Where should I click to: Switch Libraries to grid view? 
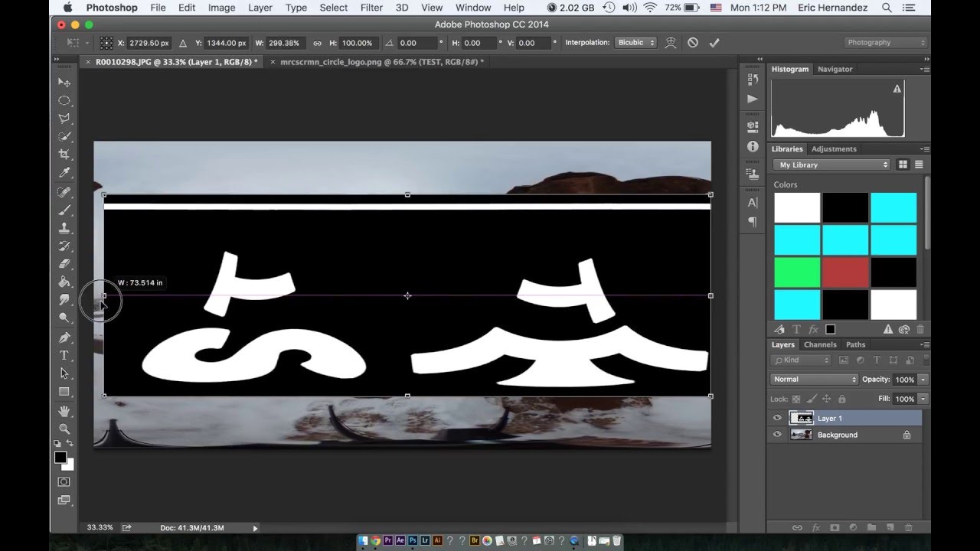pyautogui.click(x=903, y=165)
